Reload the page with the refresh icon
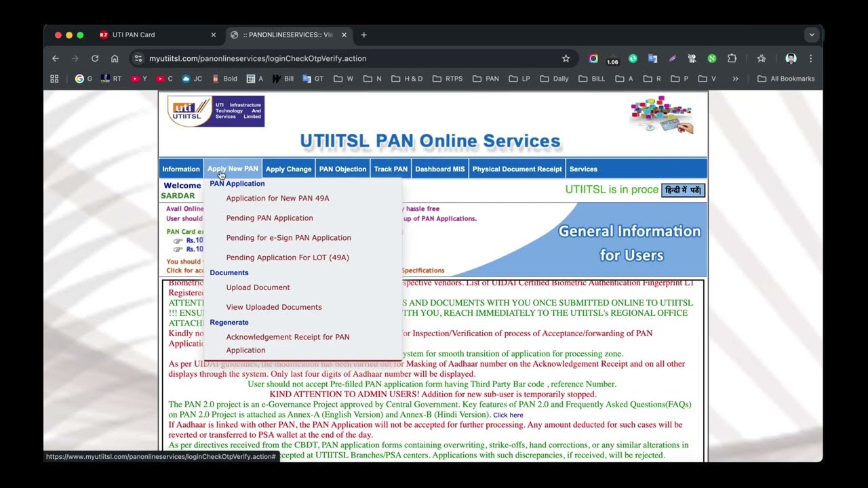 pyautogui.click(x=95, y=58)
